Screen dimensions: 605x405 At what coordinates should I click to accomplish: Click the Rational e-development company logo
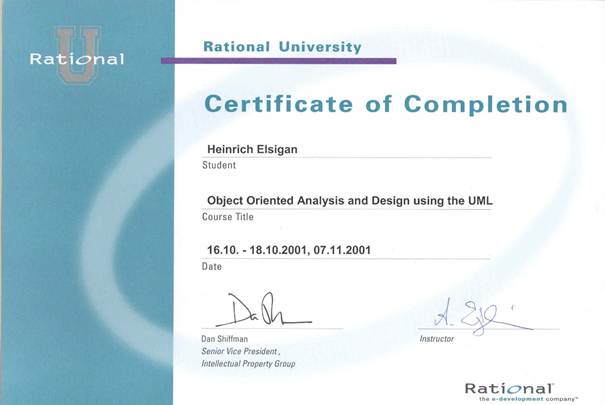pos(521,392)
